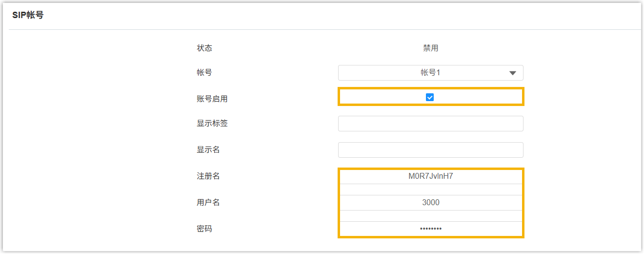The height and width of the screenshot is (254, 644).
Task: Toggle the 账号启用 checkbox
Action: click(430, 97)
